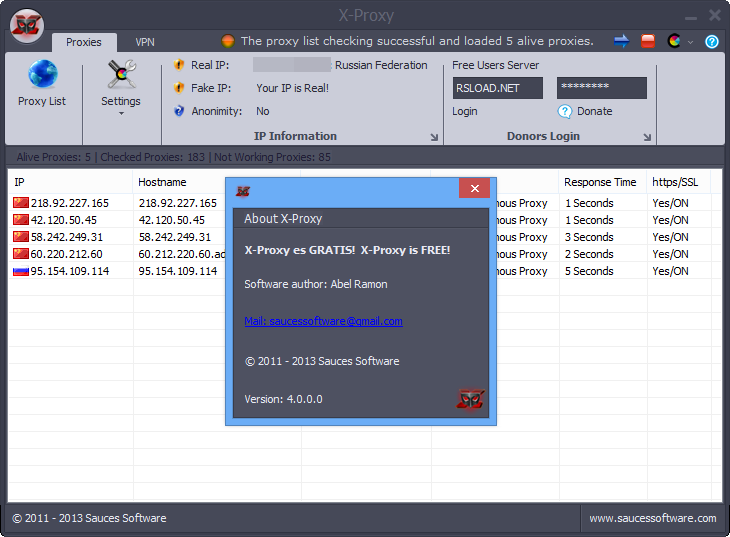
Task: Click the Anonimity blue shield icon
Action: [179, 111]
